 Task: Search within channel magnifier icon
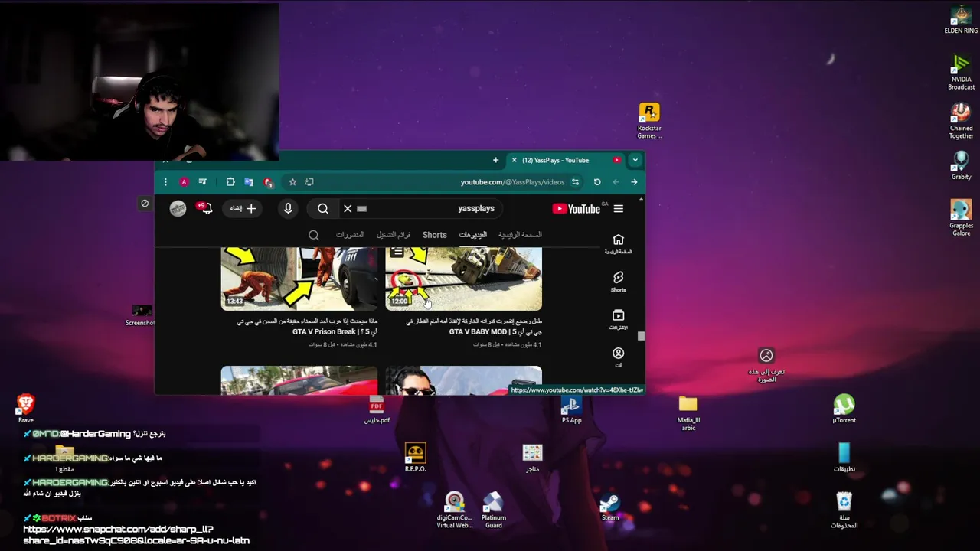(314, 235)
